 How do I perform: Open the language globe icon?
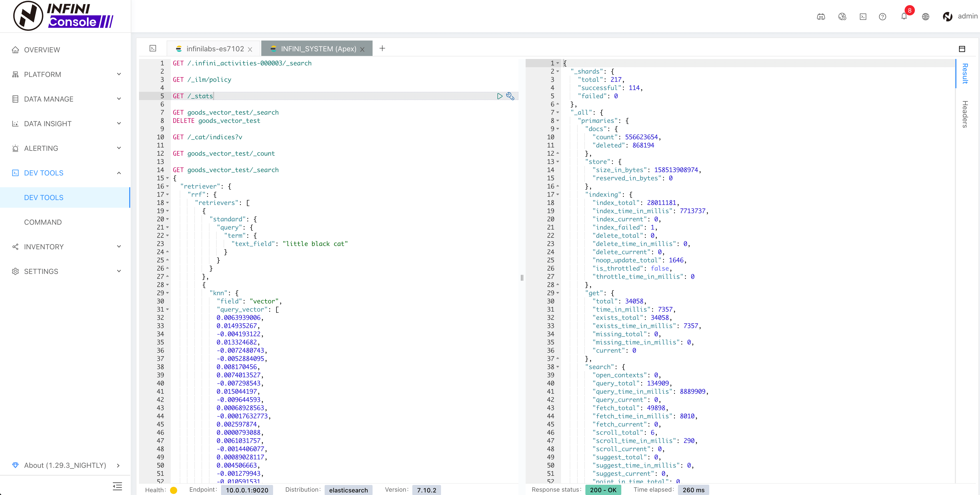[926, 16]
